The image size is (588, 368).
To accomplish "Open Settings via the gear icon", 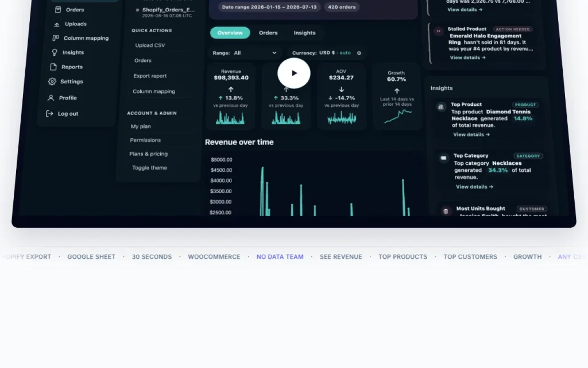I will (52, 82).
